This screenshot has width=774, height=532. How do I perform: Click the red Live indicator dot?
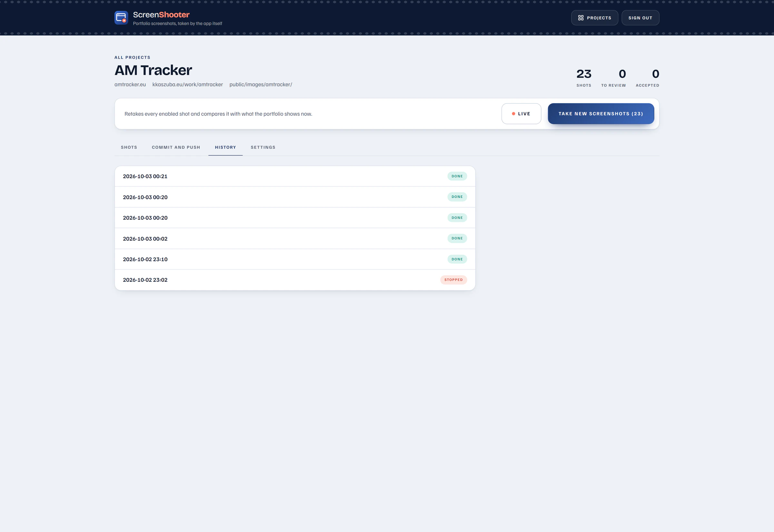click(513, 114)
